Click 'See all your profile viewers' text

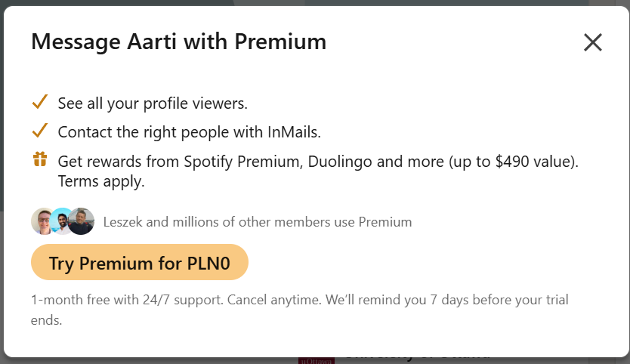pyautogui.click(x=153, y=103)
